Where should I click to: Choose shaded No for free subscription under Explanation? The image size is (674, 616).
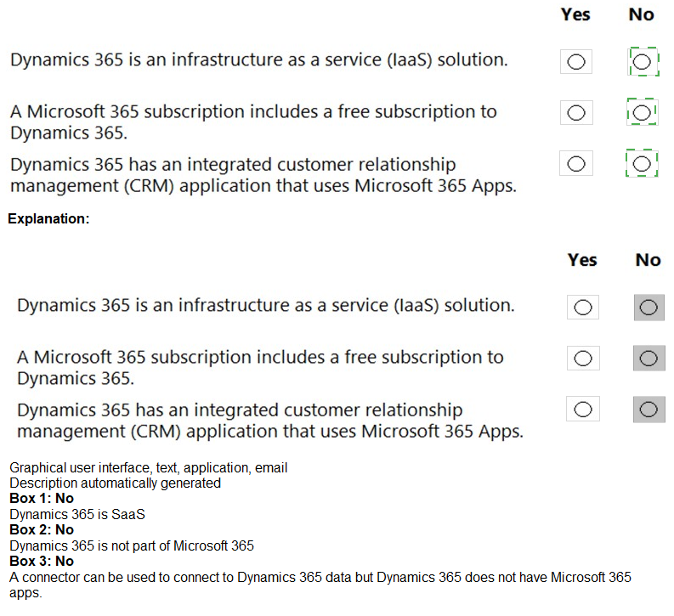(x=649, y=359)
